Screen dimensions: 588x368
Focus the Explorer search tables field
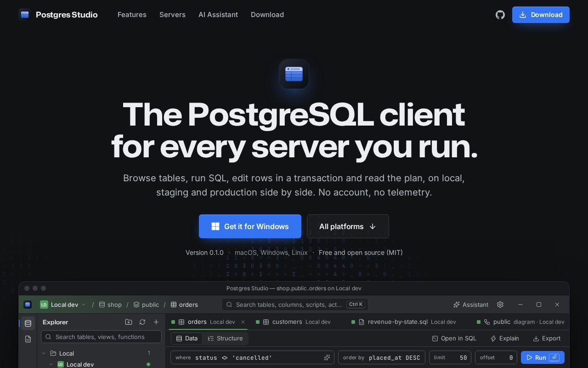101,337
